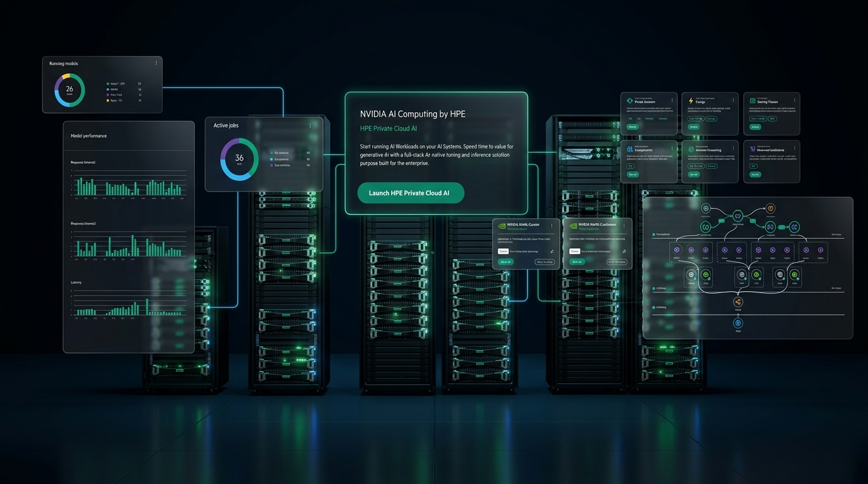868x484 pixels.
Task: Open the options menu on the purple cart card
Action: point(794,148)
